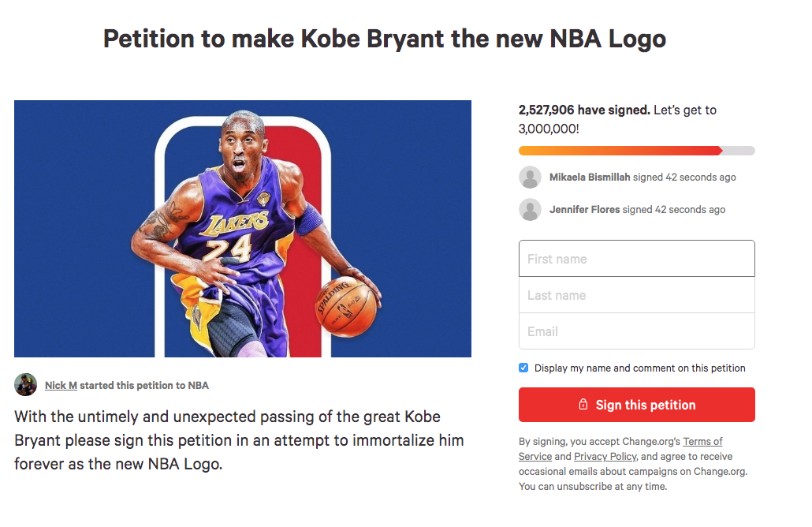Click the 'Display my name and comment' label
Screen dimensions: 812x527
click(x=639, y=368)
